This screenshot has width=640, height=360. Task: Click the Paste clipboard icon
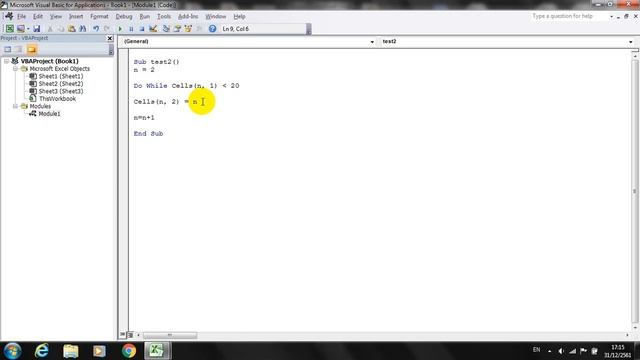(72, 29)
